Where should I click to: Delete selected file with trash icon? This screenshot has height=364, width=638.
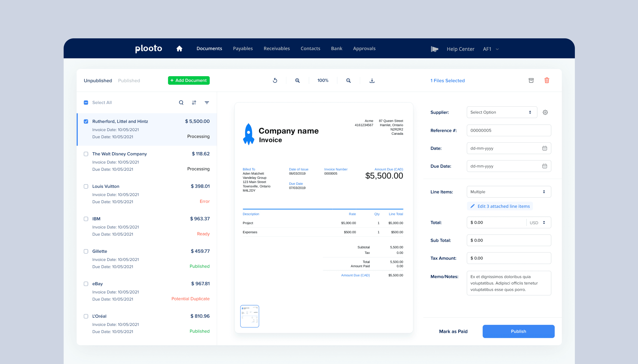click(546, 81)
